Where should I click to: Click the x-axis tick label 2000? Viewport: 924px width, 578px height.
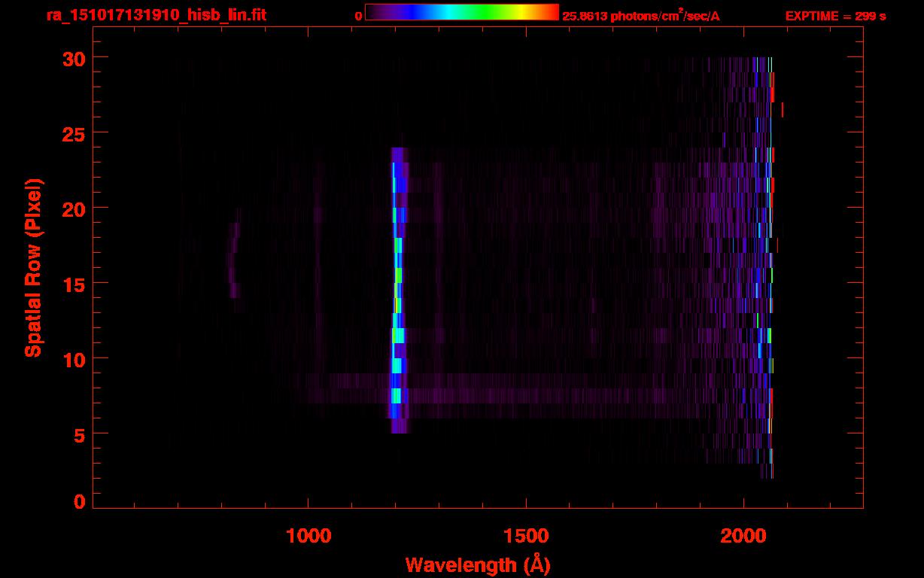point(743,535)
